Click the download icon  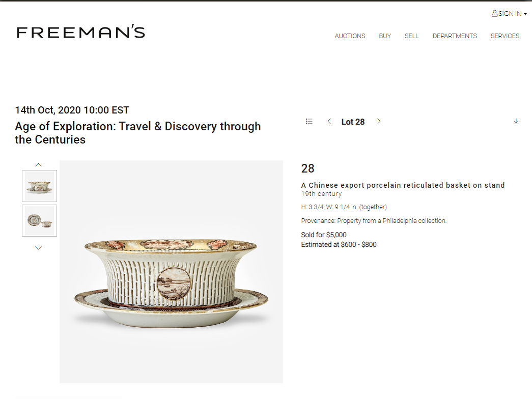click(516, 121)
